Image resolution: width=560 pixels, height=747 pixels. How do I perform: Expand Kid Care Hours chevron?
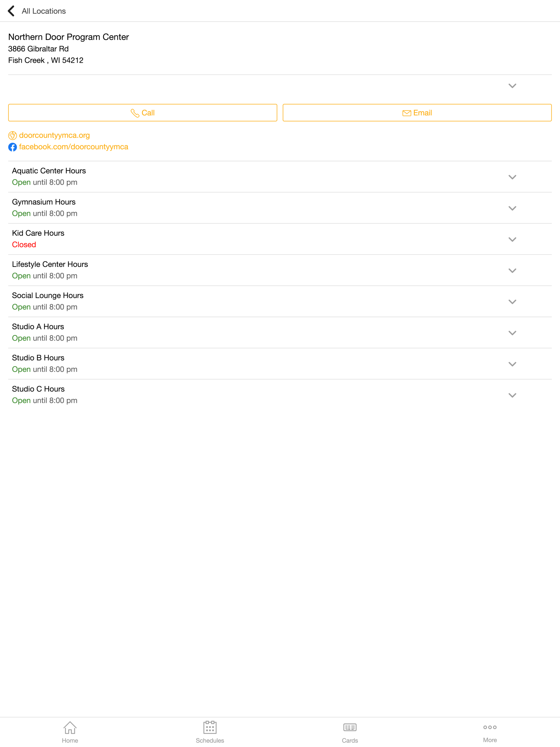512,240
